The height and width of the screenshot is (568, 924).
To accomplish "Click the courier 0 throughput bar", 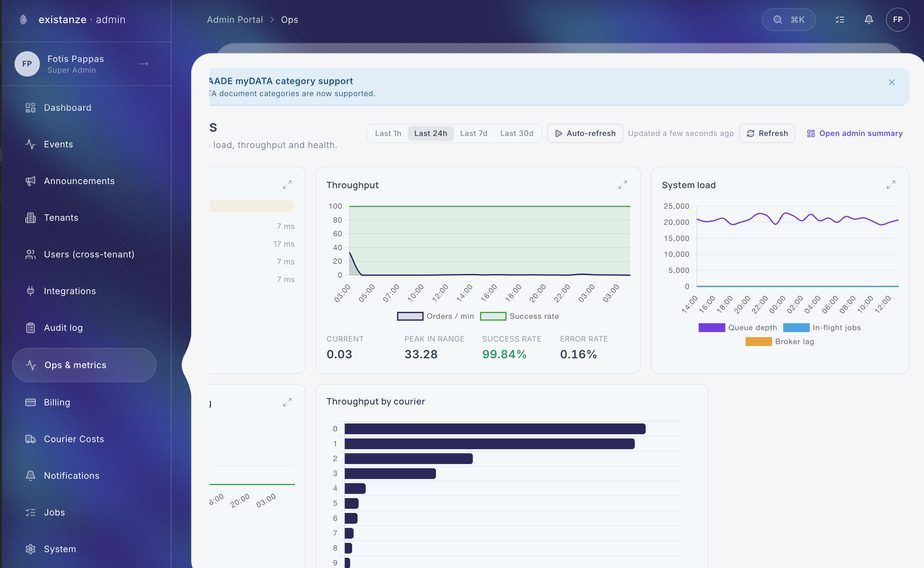I will [495, 429].
